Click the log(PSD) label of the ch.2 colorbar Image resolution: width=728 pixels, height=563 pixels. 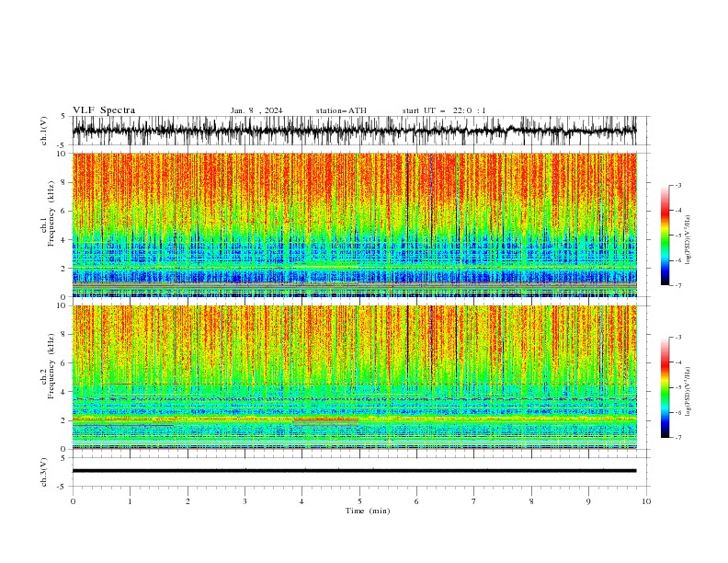688,392
